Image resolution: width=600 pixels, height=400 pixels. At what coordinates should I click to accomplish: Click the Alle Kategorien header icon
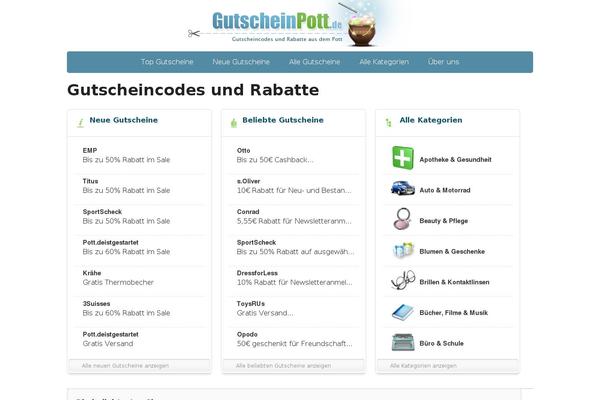coord(388,123)
